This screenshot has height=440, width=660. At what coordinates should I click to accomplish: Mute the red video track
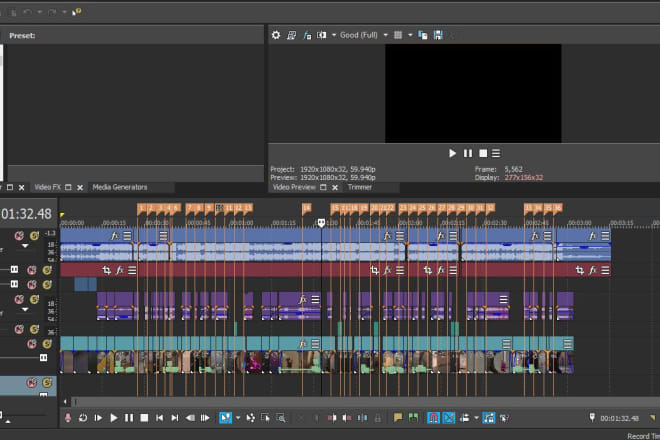(32, 270)
